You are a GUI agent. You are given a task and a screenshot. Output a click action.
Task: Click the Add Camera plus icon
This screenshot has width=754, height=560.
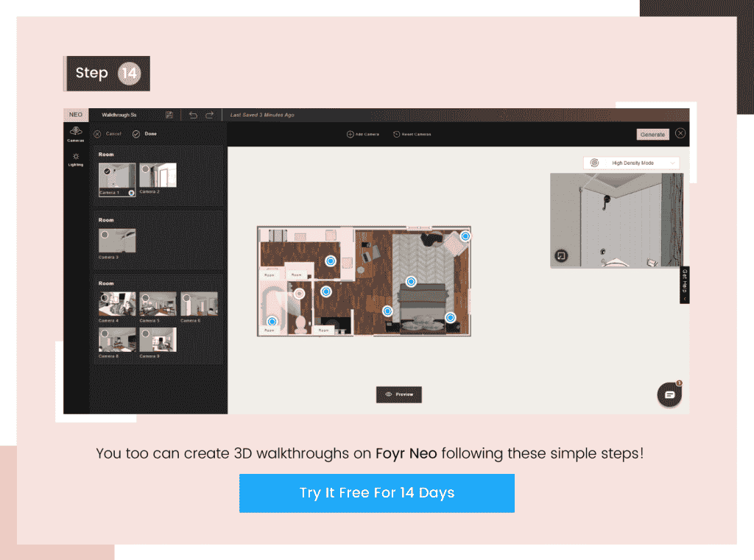tap(349, 133)
